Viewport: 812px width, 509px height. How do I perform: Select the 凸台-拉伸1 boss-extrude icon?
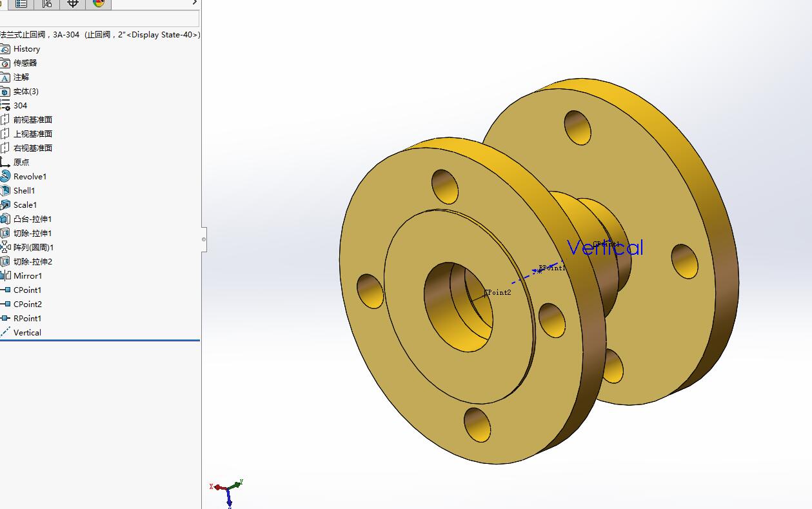(5, 219)
